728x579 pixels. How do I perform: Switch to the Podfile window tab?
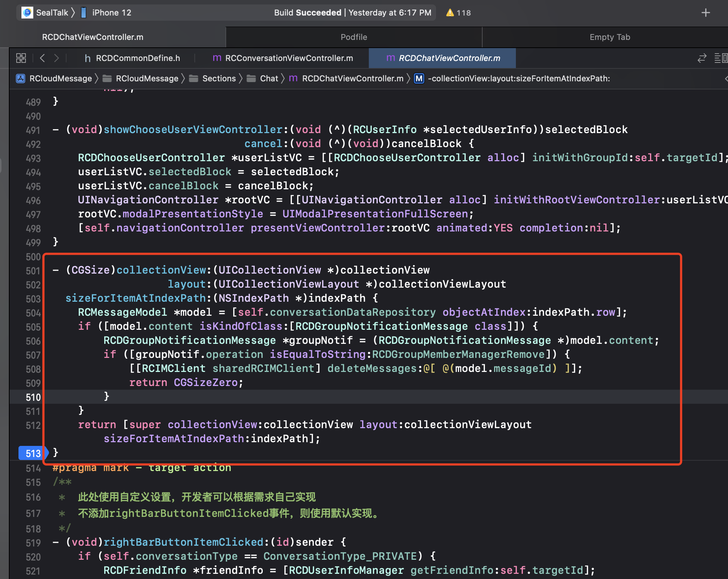[354, 37]
